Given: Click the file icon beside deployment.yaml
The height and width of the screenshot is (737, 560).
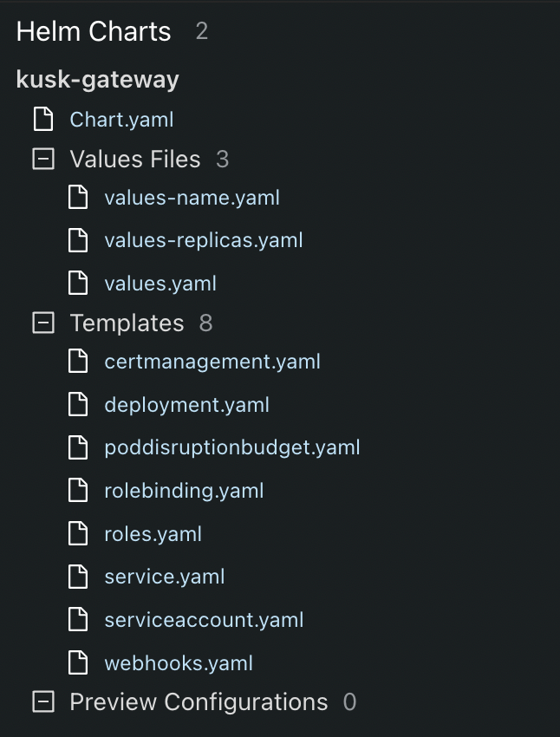Looking at the screenshot, I should [78, 404].
